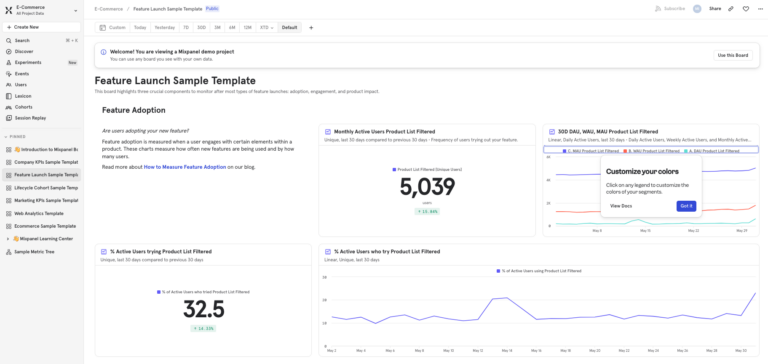Viewport: 768px width, 364px height.
Task: Click the +15.84% change badge
Action: point(427,212)
